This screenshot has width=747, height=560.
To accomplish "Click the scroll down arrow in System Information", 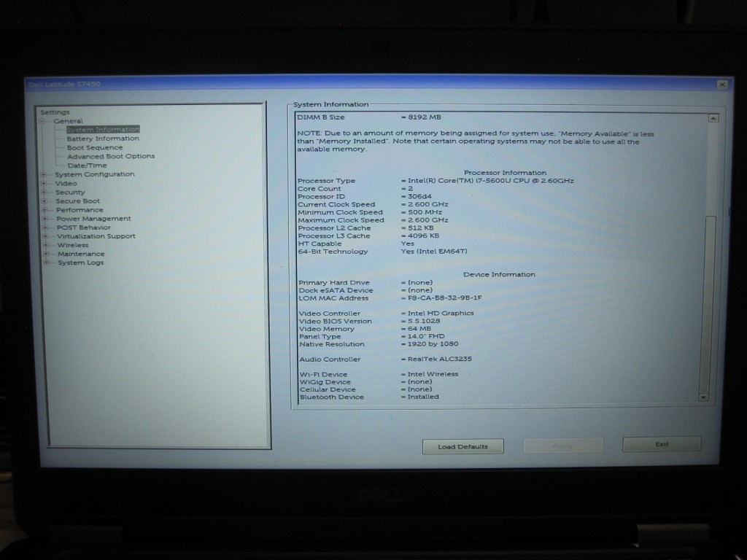I will click(x=704, y=397).
